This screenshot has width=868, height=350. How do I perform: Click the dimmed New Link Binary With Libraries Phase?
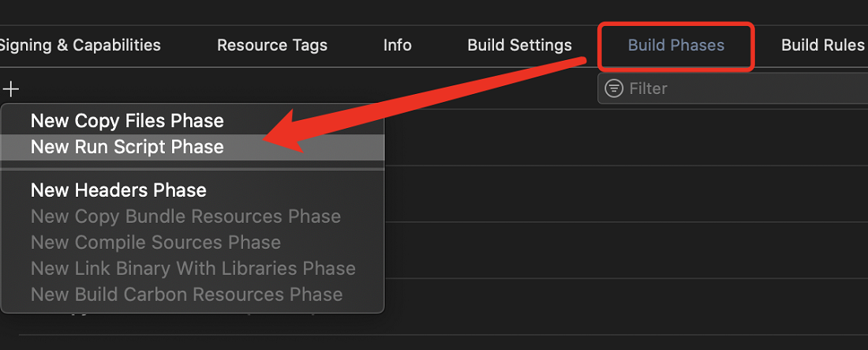click(192, 269)
